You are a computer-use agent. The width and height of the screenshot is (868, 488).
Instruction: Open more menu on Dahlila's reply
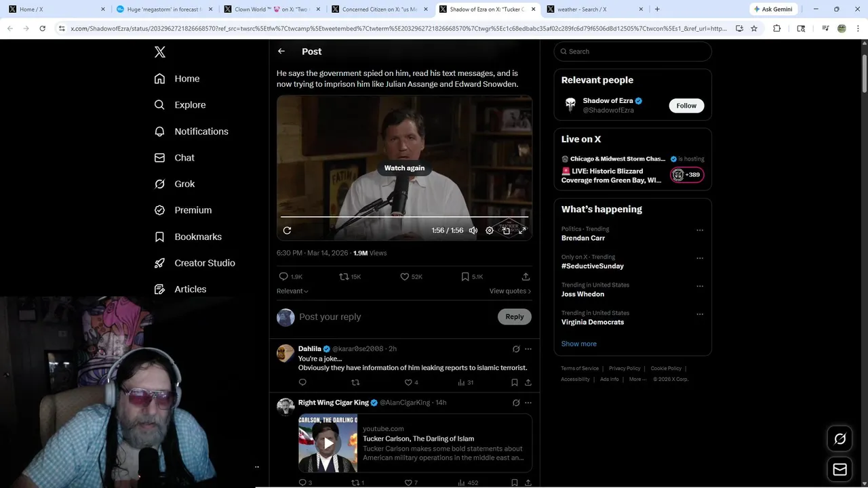click(x=528, y=349)
